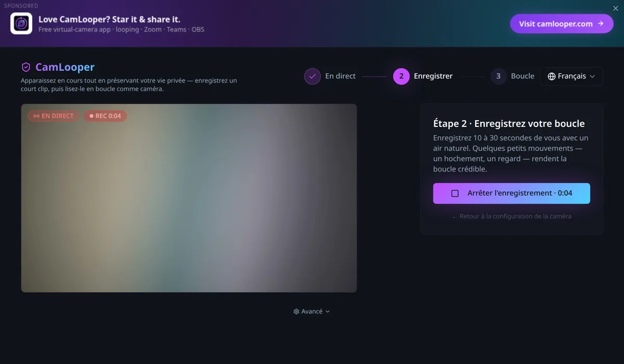This screenshot has width=624, height=364.
Task: Visit camlooper.com via banner button
Action: tap(562, 24)
